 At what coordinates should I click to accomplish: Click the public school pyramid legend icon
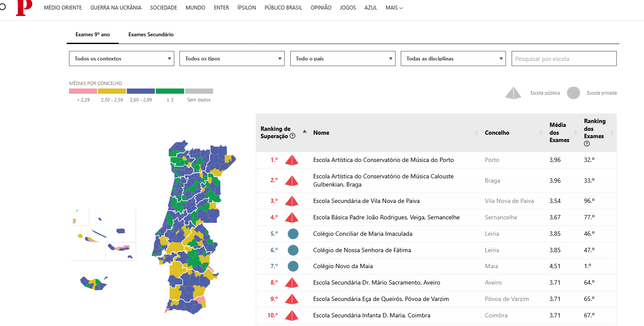click(x=513, y=93)
